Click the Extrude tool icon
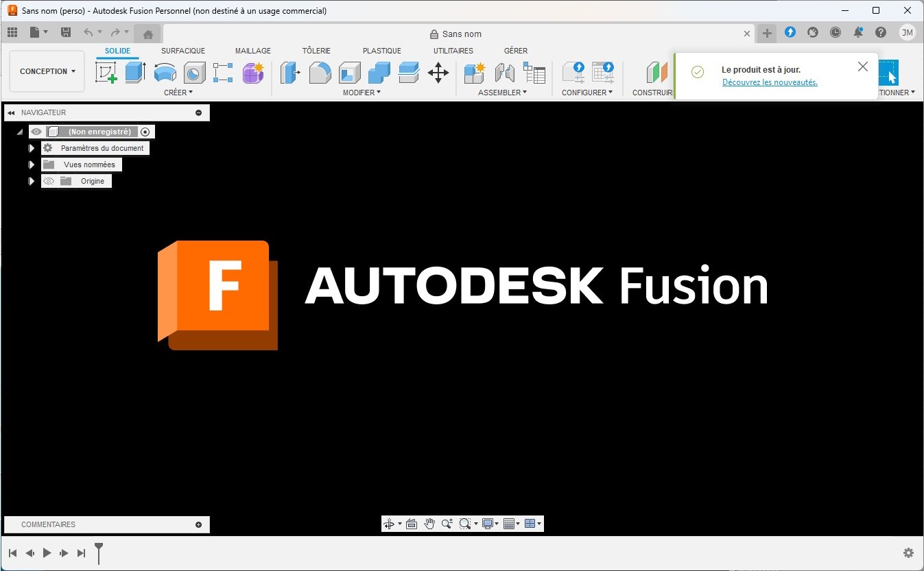This screenshot has height=571, width=924. [x=135, y=72]
